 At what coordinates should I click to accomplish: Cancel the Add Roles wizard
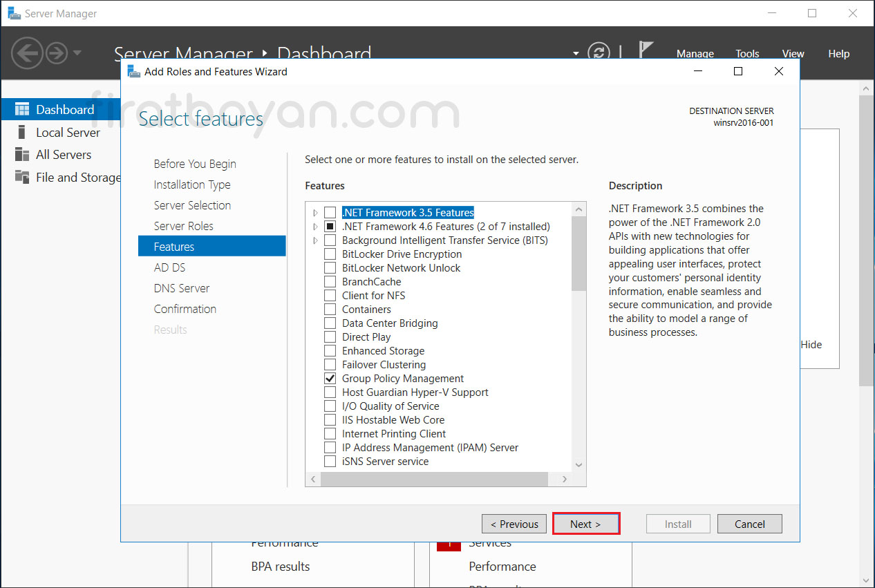[x=750, y=524]
